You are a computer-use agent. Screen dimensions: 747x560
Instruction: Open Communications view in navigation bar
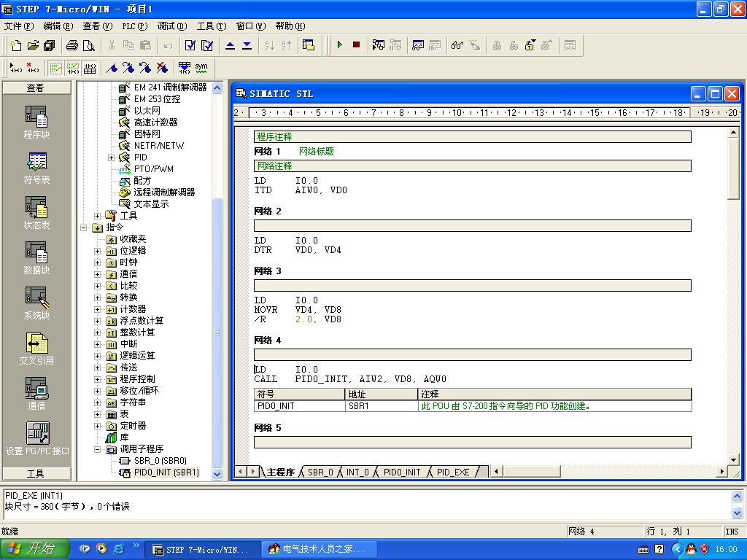coord(36,394)
